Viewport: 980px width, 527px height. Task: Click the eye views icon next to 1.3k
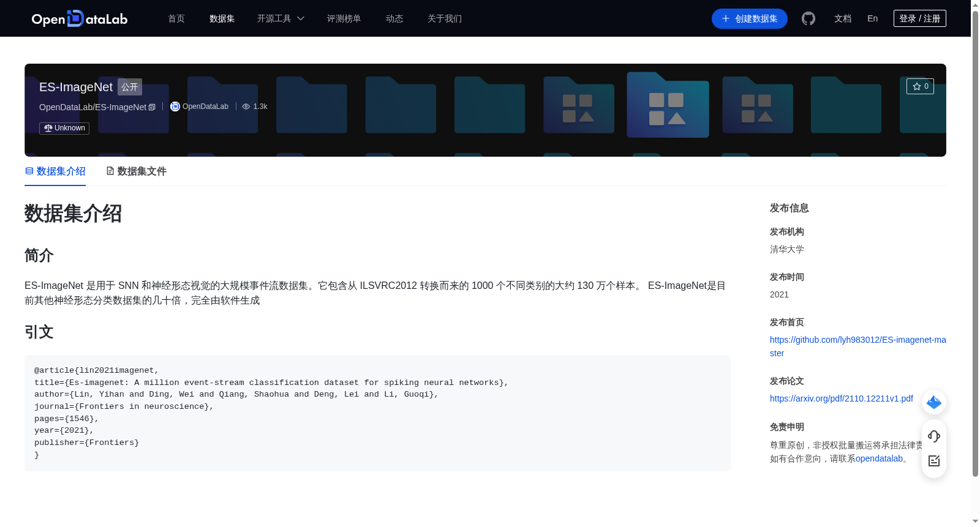coord(246,107)
